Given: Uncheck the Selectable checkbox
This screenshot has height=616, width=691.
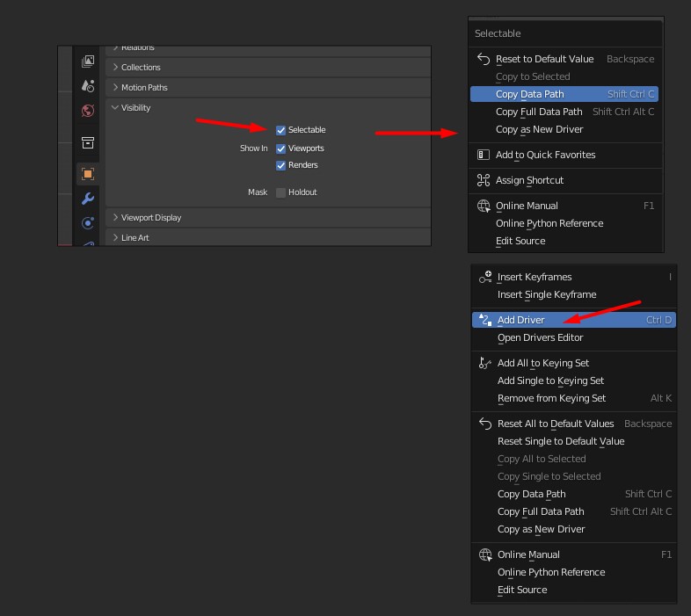Looking at the screenshot, I should (280, 130).
